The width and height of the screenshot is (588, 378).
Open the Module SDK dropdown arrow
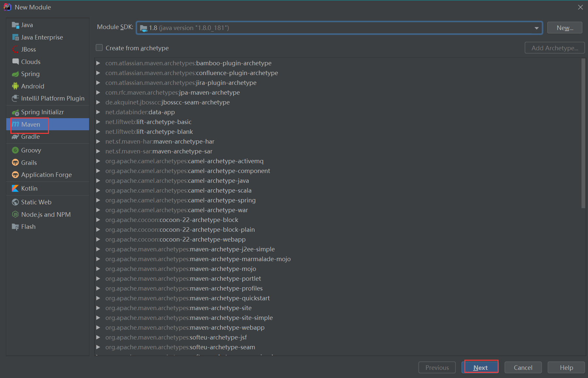click(x=536, y=28)
